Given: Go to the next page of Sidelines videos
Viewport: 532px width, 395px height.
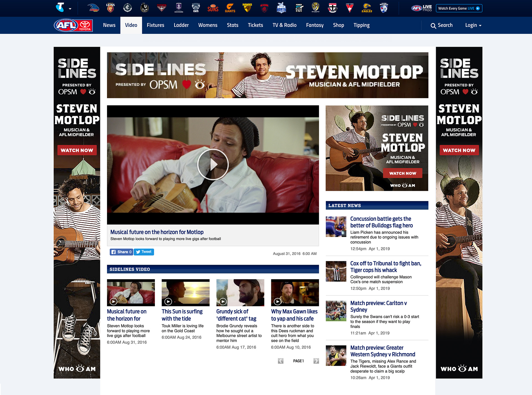Looking at the screenshot, I should 316,361.
